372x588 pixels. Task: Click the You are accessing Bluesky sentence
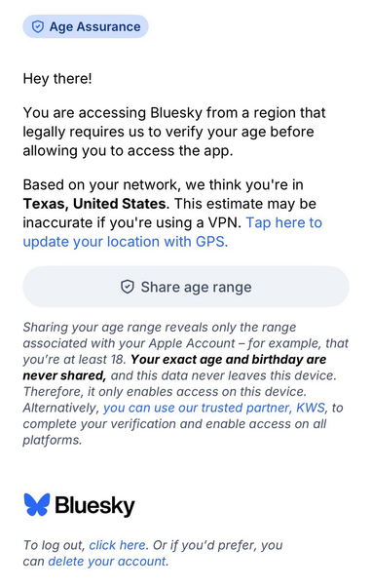tap(174, 132)
